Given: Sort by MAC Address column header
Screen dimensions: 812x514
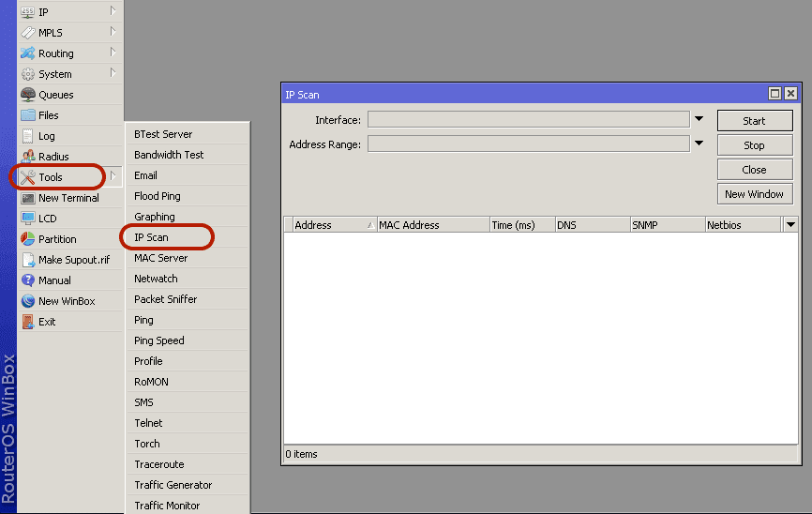Looking at the screenshot, I should point(433,225).
